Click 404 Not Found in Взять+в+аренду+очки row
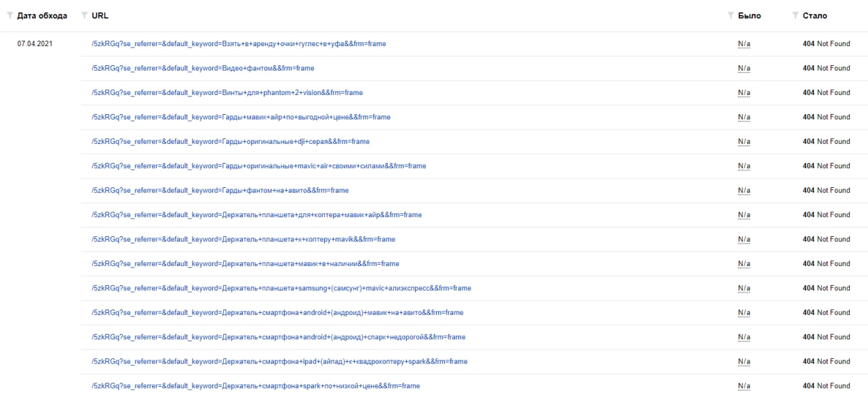The image size is (868, 397). click(x=826, y=43)
